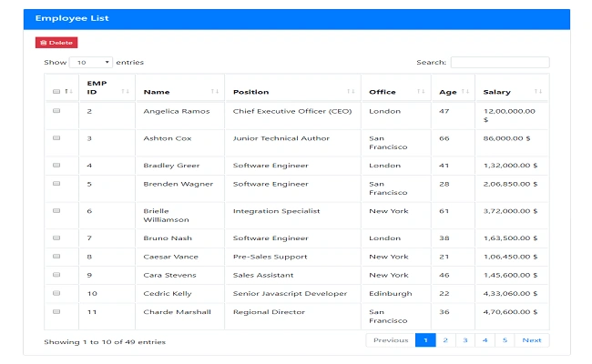592x364 pixels.
Task: Check the Charde Marshall row checkbox
Action: pos(56,312)
